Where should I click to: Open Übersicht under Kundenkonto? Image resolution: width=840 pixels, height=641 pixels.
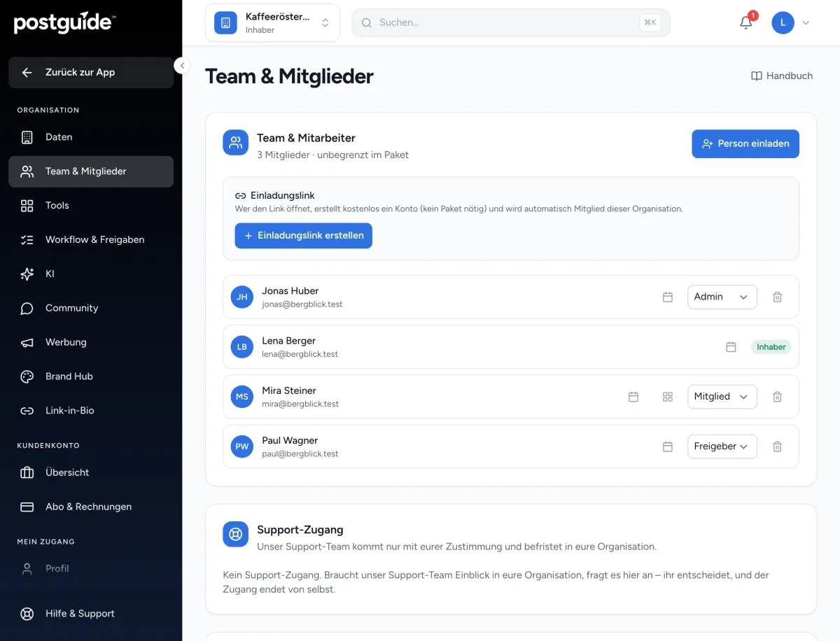click(x=91, y=473)
